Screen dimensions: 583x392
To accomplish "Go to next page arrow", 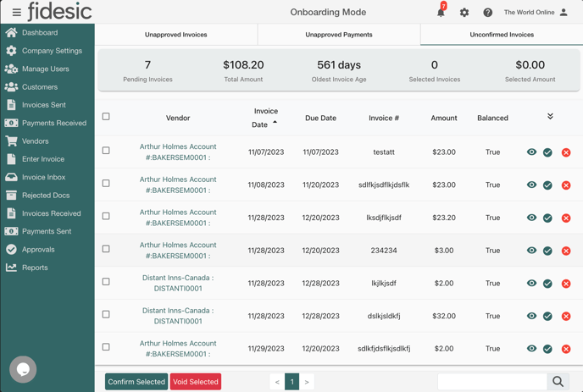I will click(x=307, y=382).
